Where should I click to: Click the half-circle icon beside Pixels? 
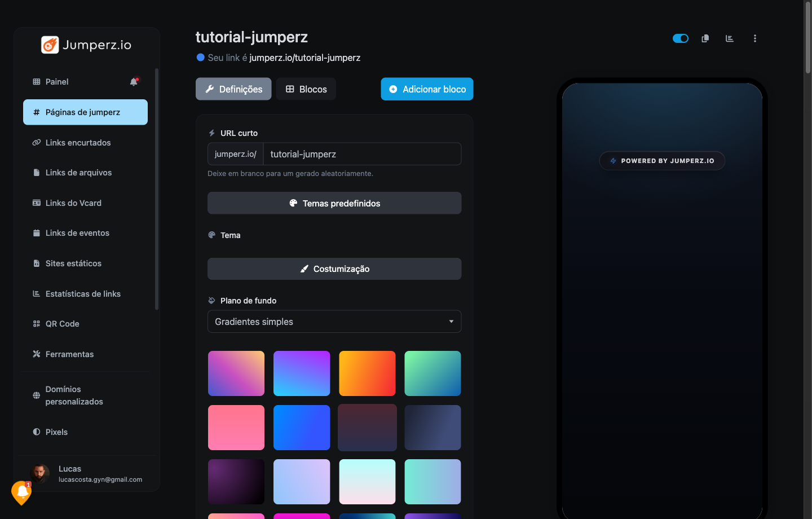click(37, 432)
